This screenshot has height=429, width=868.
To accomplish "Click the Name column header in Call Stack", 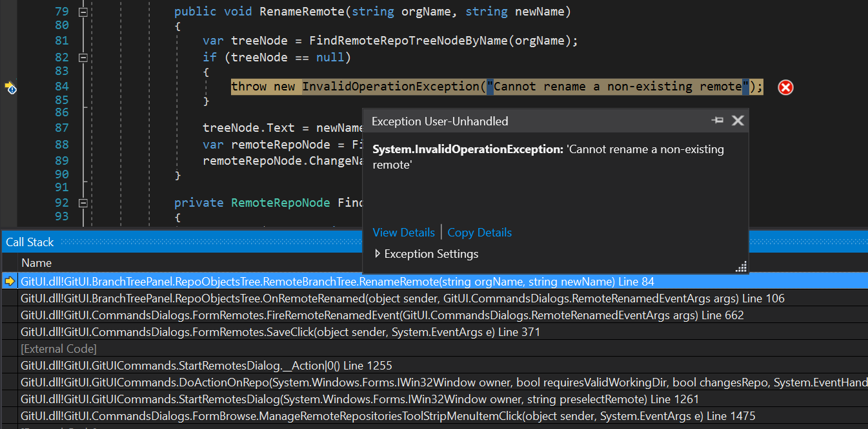I will (x=36, y=262).
